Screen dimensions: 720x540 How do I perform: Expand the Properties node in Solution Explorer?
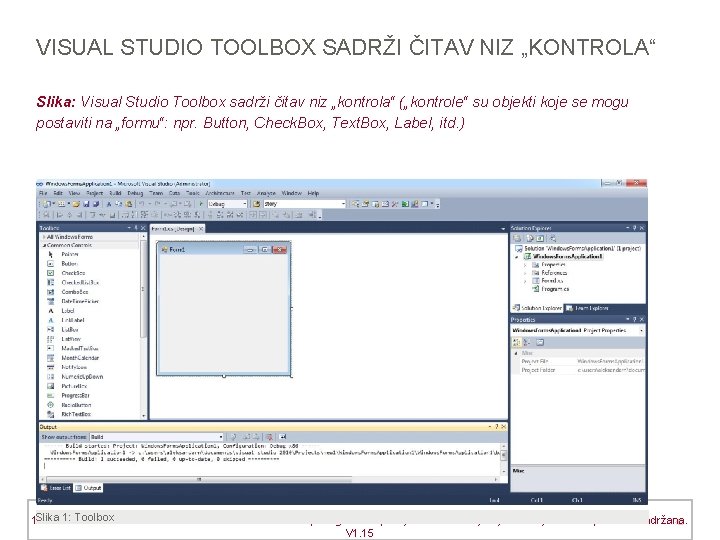[x=526, y=265]
